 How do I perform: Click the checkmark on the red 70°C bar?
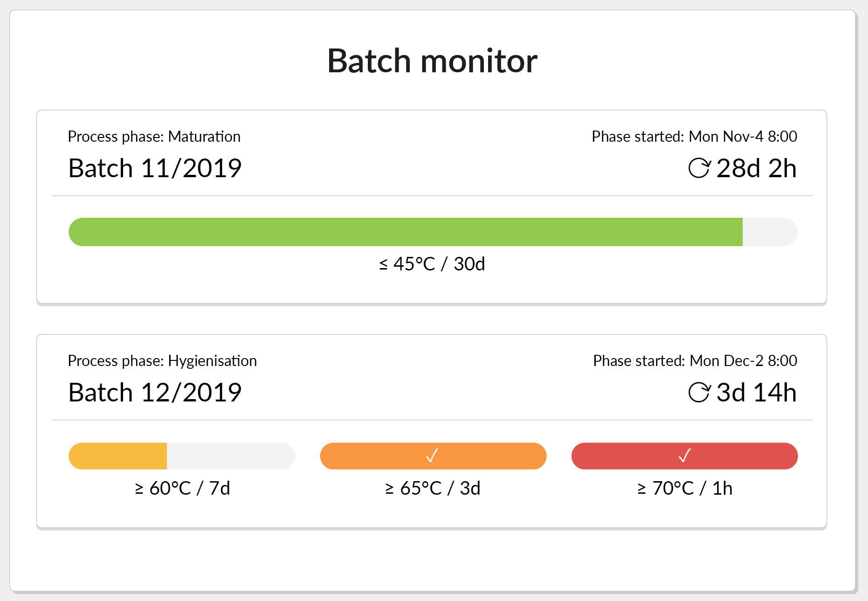(x=684, y=456)
